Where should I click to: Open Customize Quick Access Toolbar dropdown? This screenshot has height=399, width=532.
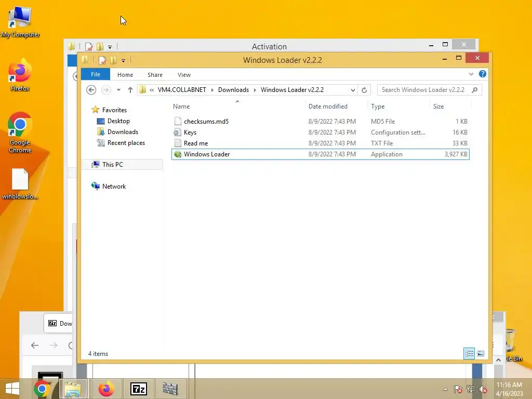point(123,61)
